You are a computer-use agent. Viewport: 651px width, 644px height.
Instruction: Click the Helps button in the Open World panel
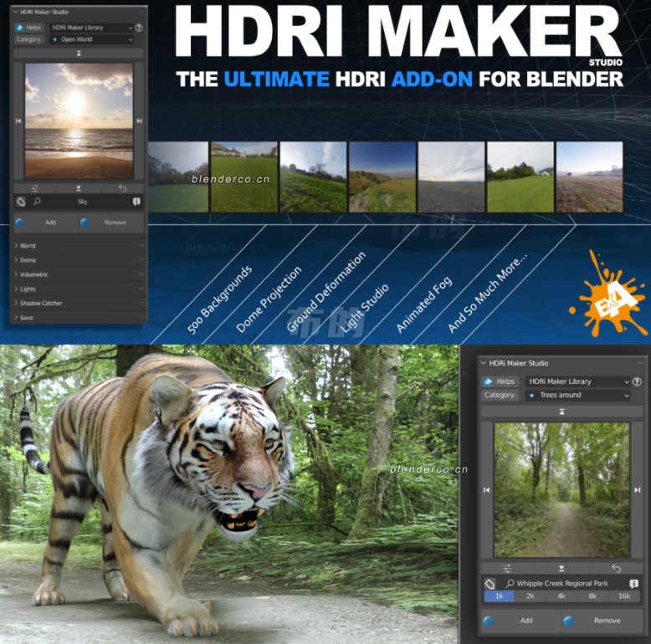[29, 28]
